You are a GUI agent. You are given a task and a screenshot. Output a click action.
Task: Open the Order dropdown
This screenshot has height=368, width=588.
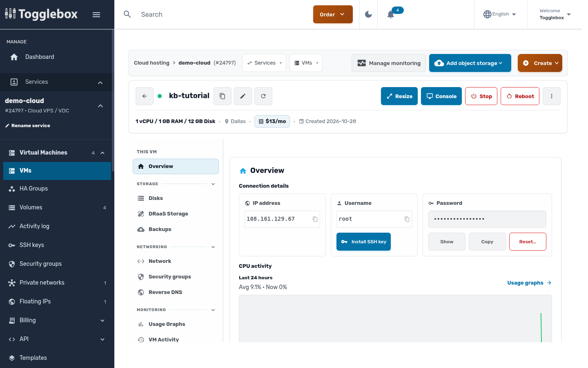pos(333,14)
